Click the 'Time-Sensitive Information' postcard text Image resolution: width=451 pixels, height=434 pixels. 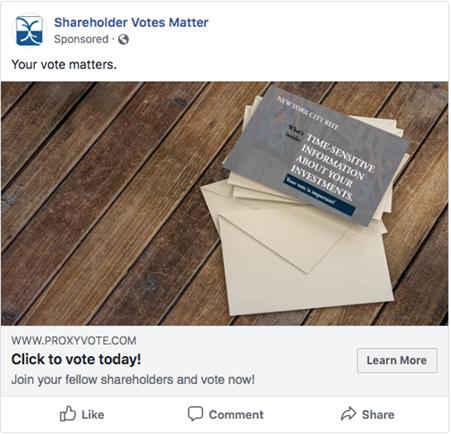332,166
